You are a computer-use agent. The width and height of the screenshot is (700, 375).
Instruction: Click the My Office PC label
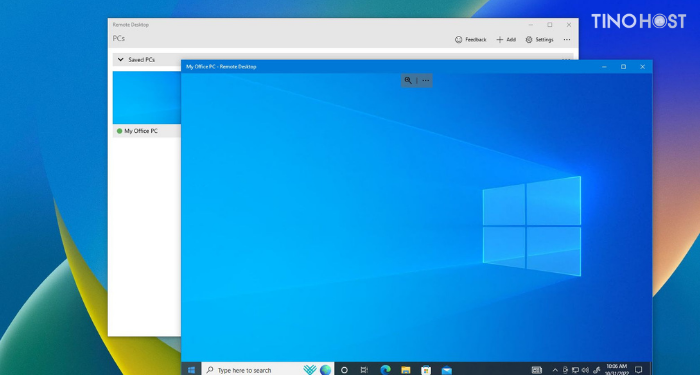click(x=141, y=131)
